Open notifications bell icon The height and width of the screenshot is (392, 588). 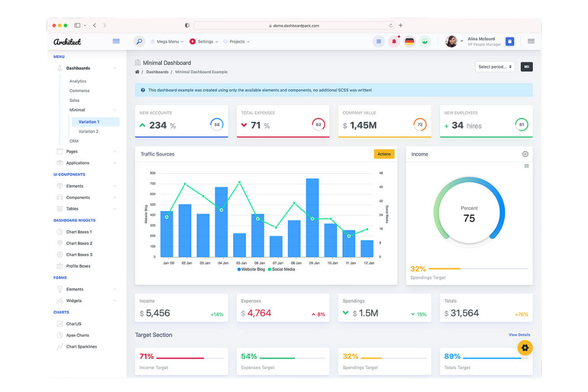pyautogui.click(x=394, y=41)
